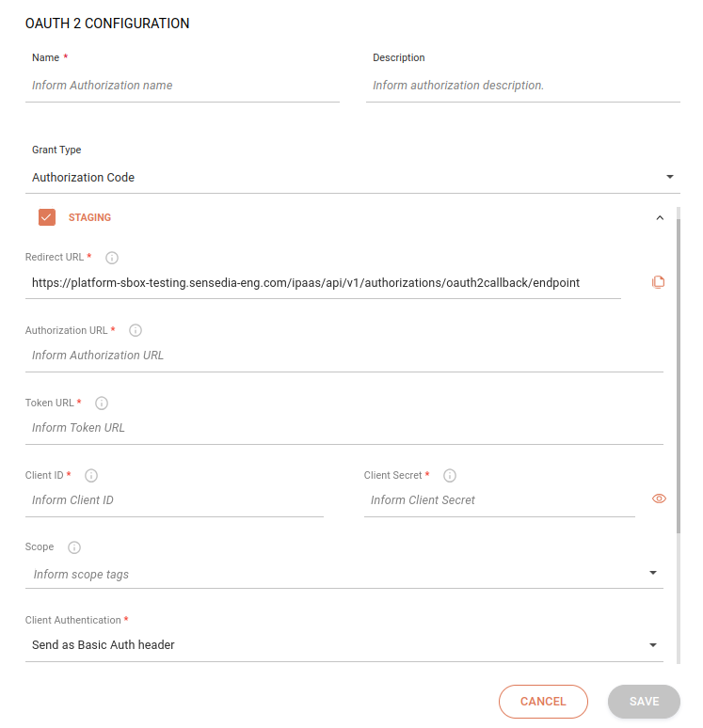Click the Token URL info icon
Viewport: 703px width, 728px height.
click(102, 404)
